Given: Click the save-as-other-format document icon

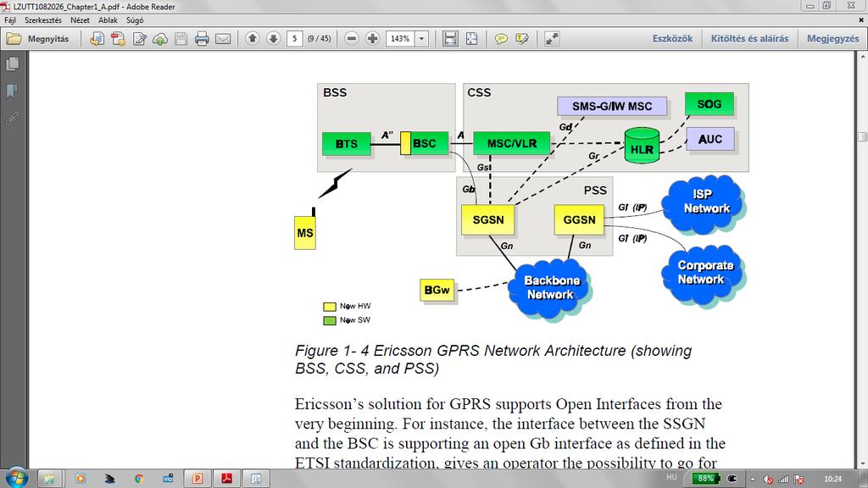Looking at the screenshot, I should coord(97,39).
